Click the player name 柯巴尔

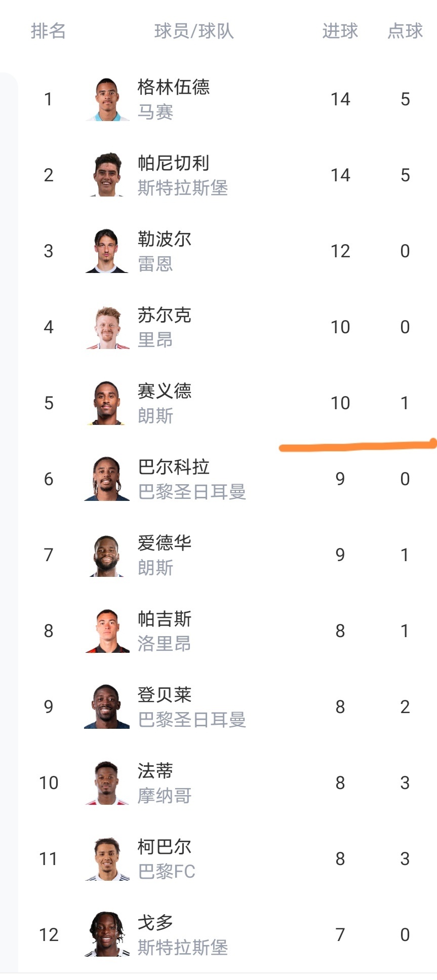pos(165,847)
